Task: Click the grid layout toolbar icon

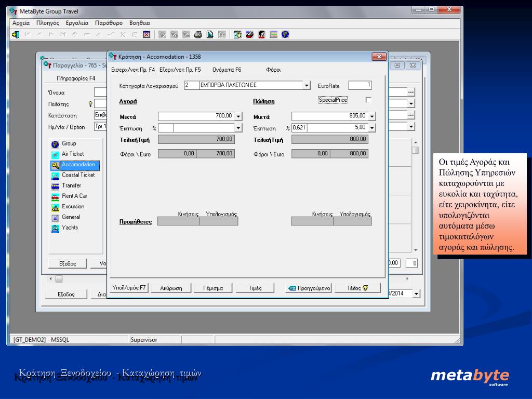Action: pyautogui.click(x=222, y=34)
